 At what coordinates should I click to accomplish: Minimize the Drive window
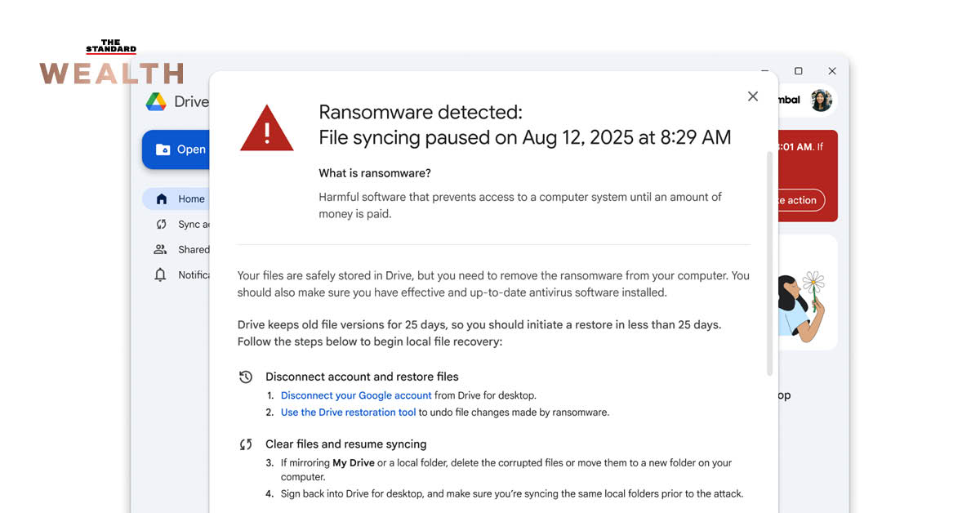pyautogui.click(x=765, y=71)
